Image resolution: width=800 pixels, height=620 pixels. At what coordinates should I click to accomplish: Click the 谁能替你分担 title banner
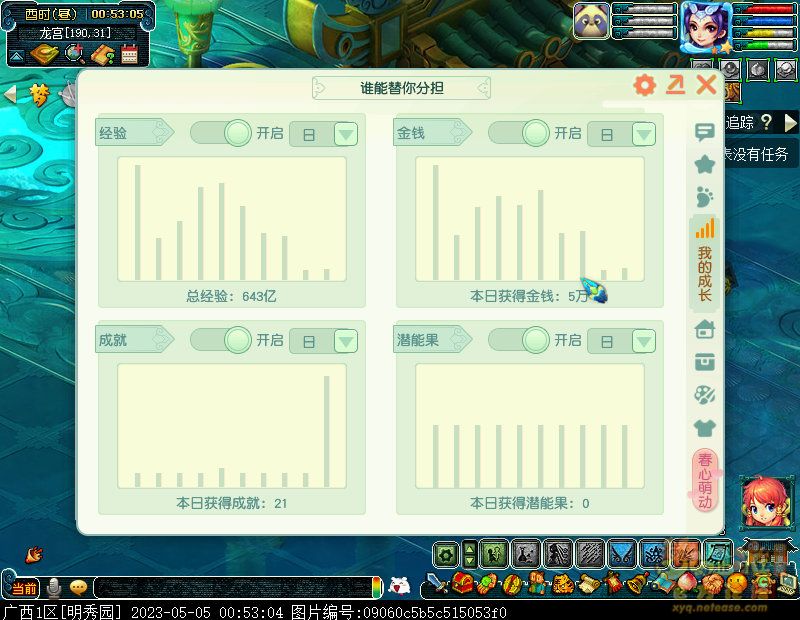[x=402, y=88]
